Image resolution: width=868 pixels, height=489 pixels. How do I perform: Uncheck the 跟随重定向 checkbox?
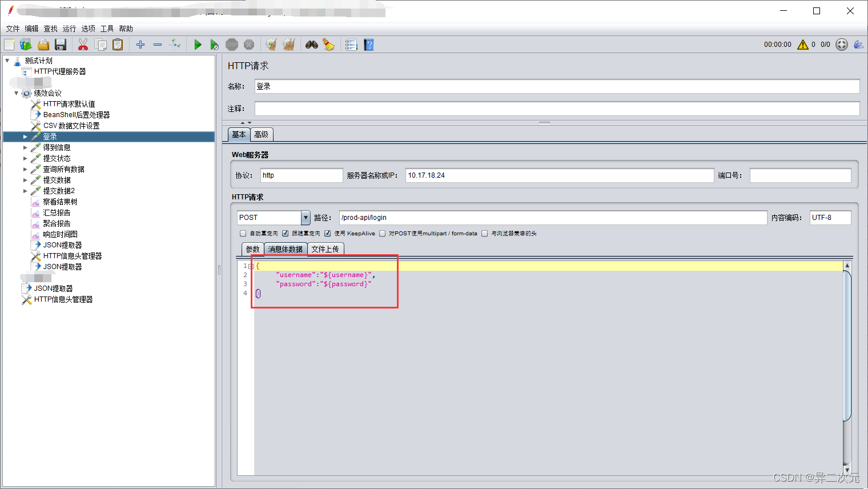tap(286, 234)
